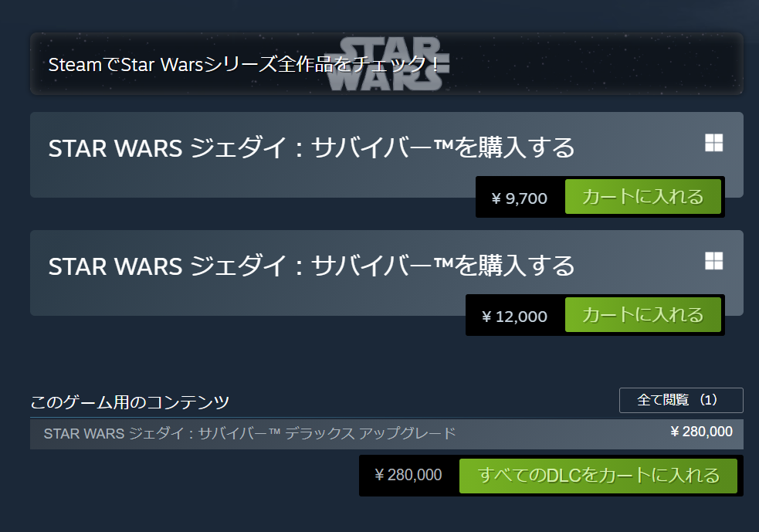Click the starfield area right of the banner logo
The width and height of the screenshot is (759, 532).
click(x=595, y=64)
